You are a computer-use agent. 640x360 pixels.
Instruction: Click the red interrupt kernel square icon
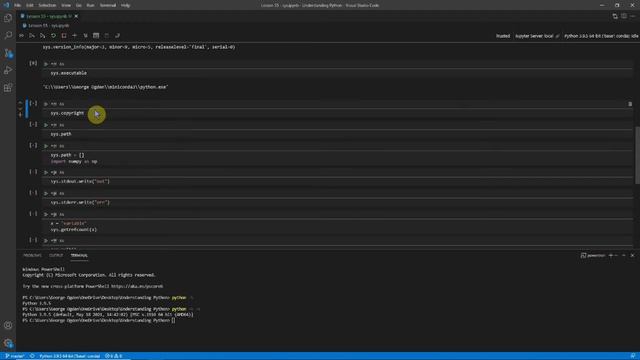click(x=64, y=36)
